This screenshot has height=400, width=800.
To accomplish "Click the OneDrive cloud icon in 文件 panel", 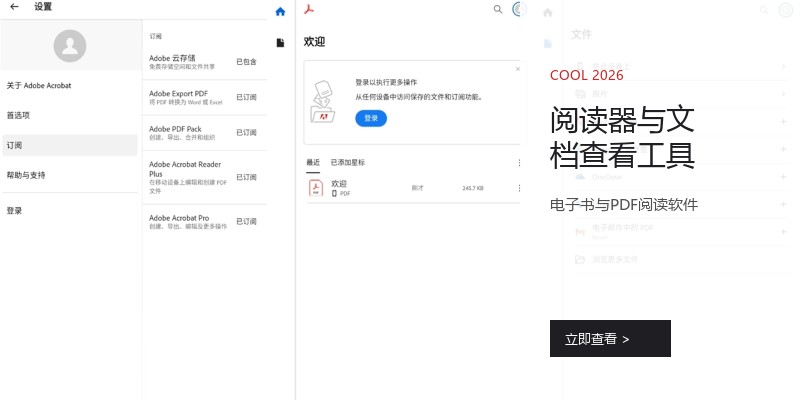I will point(580,177).
